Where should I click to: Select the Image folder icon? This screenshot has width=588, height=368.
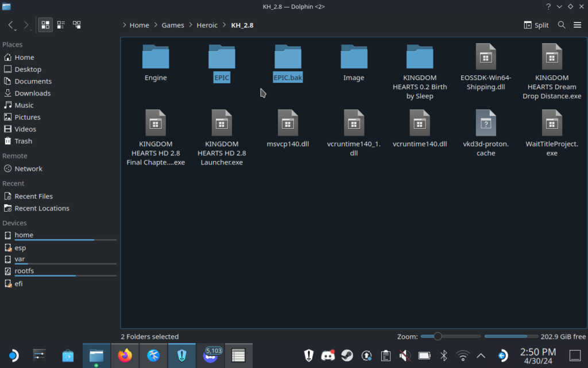pos(354,57)
